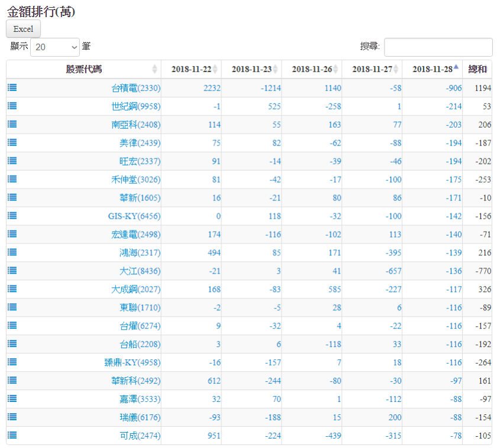
Task: Click the 搜尋 search input field
Action: (x=438, y=47)
